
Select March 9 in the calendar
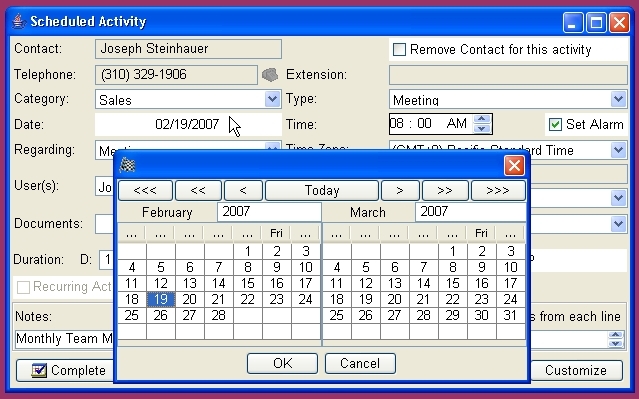click(482, 267)
